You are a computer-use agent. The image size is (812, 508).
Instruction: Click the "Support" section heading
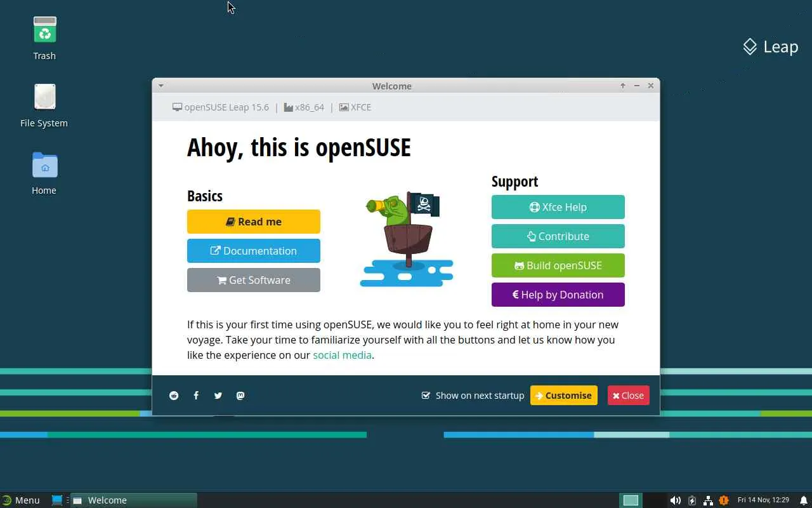(x=514, y=181)
